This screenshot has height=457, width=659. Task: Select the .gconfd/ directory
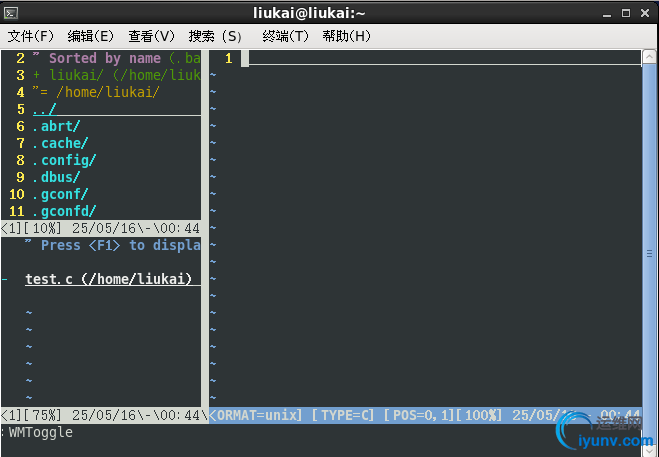click(x=64, y=211)
